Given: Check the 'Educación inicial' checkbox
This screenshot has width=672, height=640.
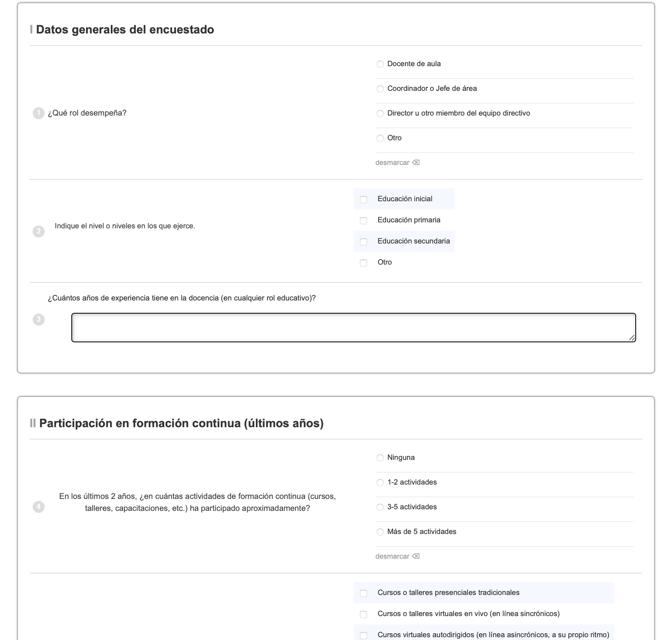Looking at the screenshot, I should (x=364, y=200).
